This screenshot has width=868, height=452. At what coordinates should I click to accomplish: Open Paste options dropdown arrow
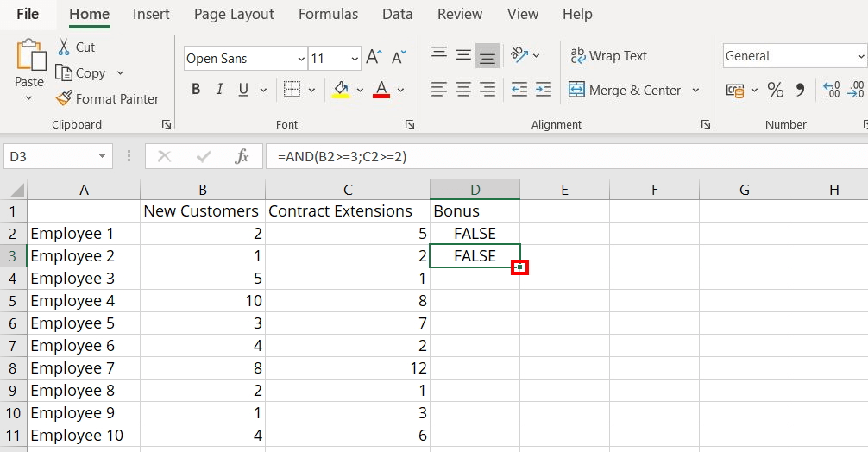[x=28, y=98]
